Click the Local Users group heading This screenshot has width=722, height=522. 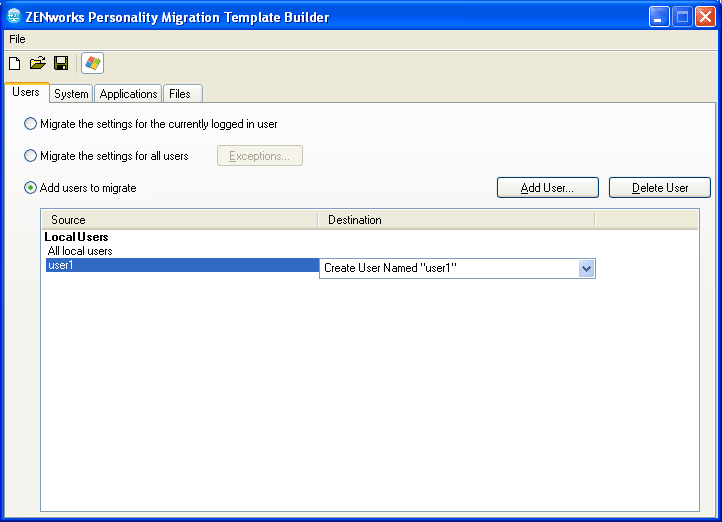coord(76,237)
